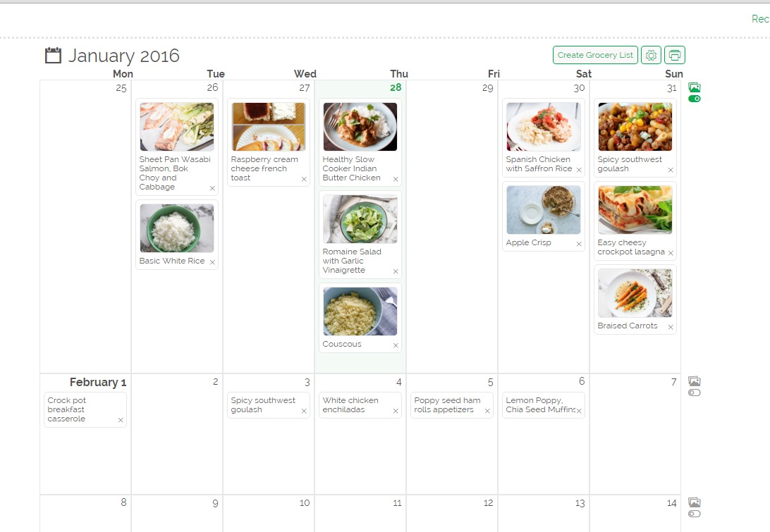Click the print calendar icon
The height and width of the screenshot is (532, 770).
tap(675, 55)
